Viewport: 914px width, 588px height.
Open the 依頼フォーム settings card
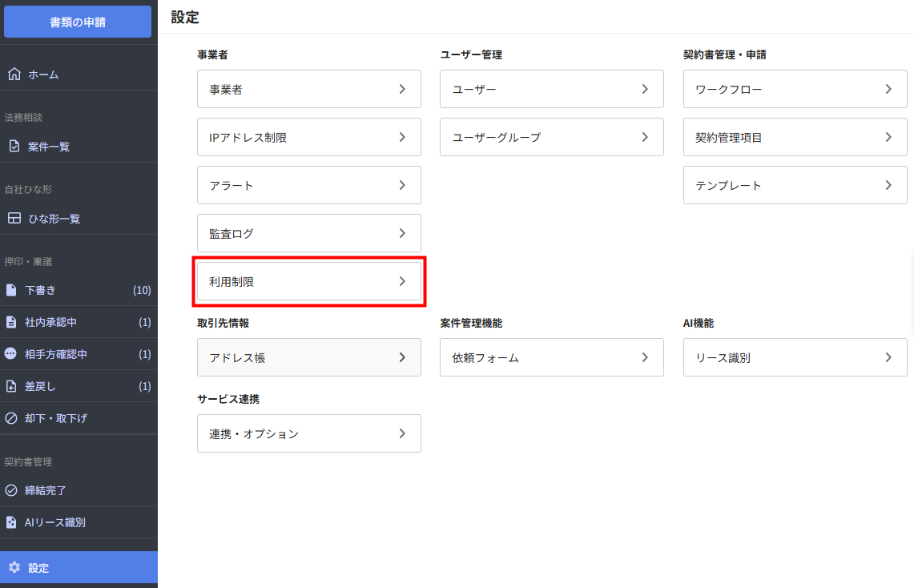pyautogui.click(x=551, y=357)
